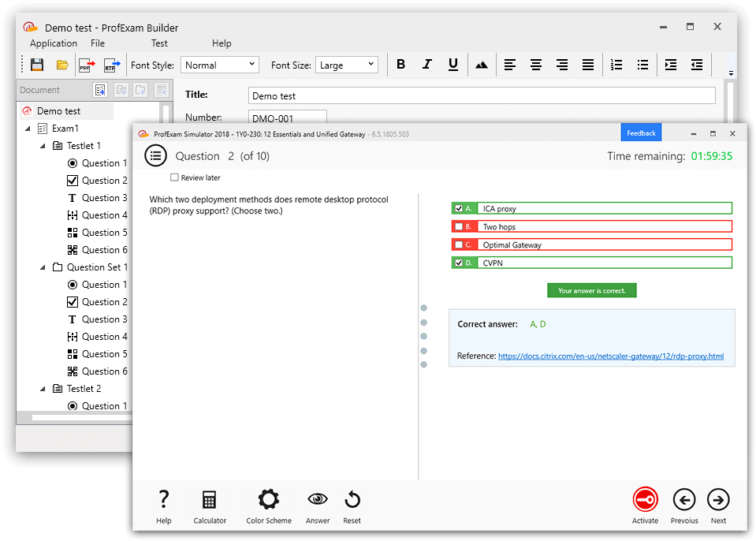Open the Test menu
This screenshot has height=541, width=756.
[x=159, y=43]
